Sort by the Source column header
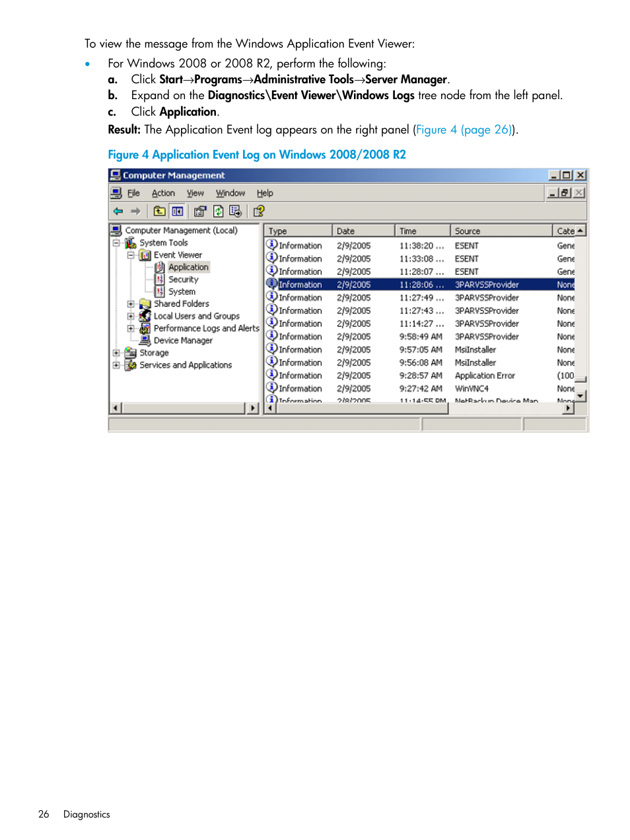 (x=501, y=231)
